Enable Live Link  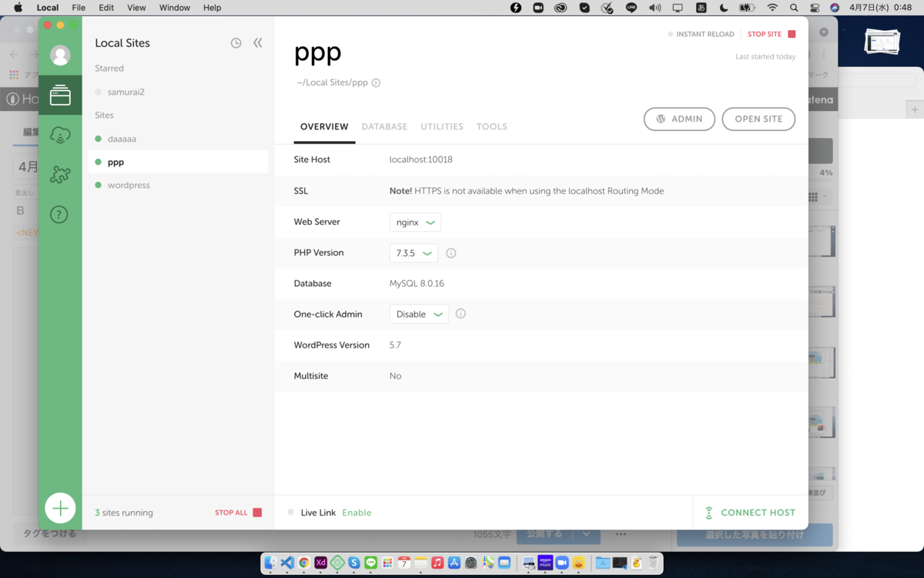pyautogui.click(x=357, y=512)
